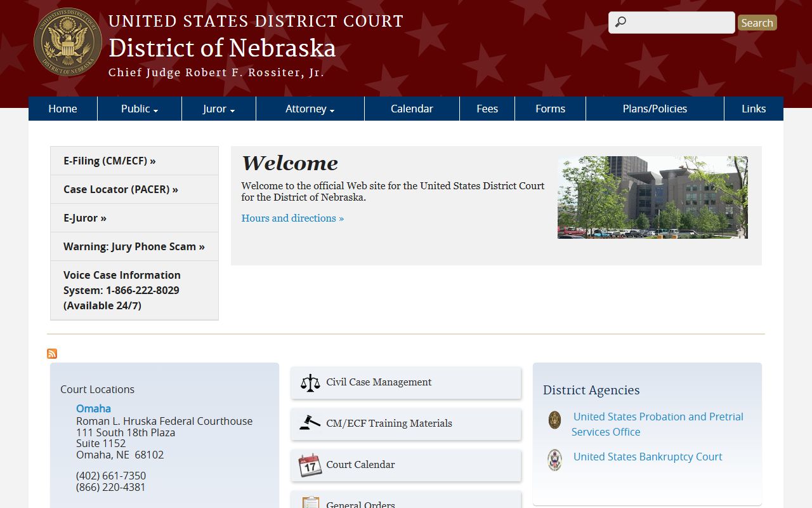Click the RSS feed icon
The width and height of the screenshot is (812, 508).
[x=52, y=354]
